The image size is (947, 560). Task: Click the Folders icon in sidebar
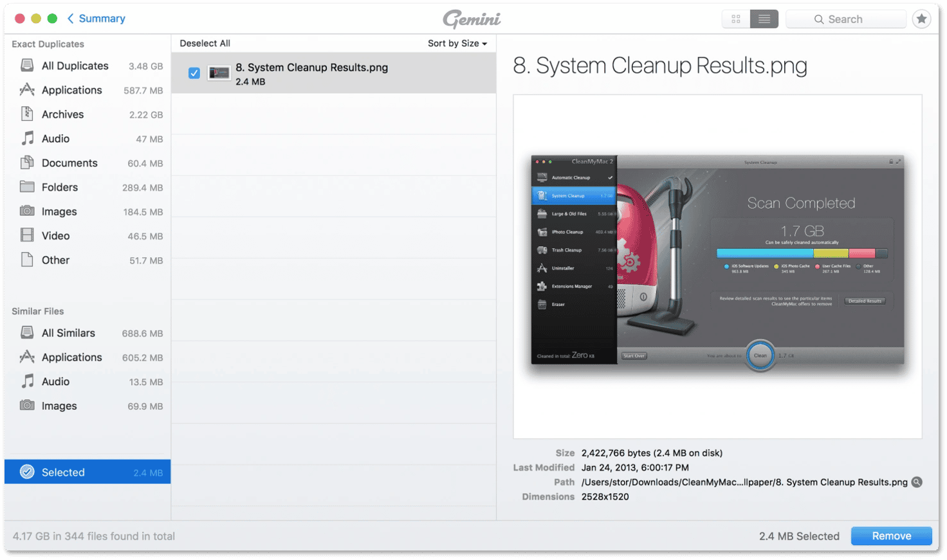(27, 187)
